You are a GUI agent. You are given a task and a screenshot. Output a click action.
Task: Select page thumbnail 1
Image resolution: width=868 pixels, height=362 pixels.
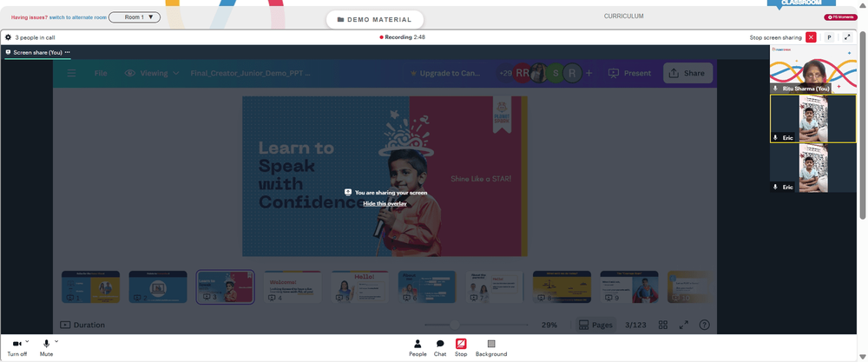[91, 286]
